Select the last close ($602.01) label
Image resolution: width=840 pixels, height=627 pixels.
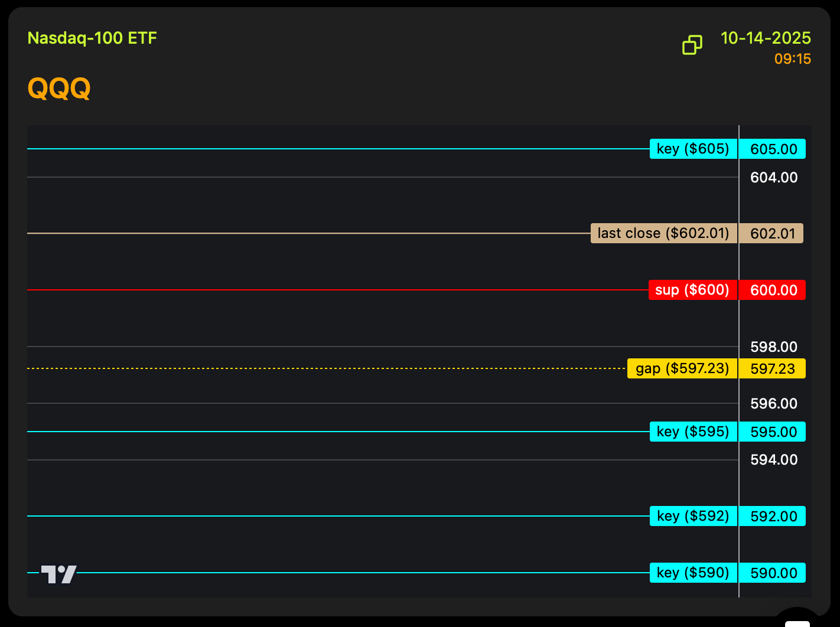pos(663,233)
